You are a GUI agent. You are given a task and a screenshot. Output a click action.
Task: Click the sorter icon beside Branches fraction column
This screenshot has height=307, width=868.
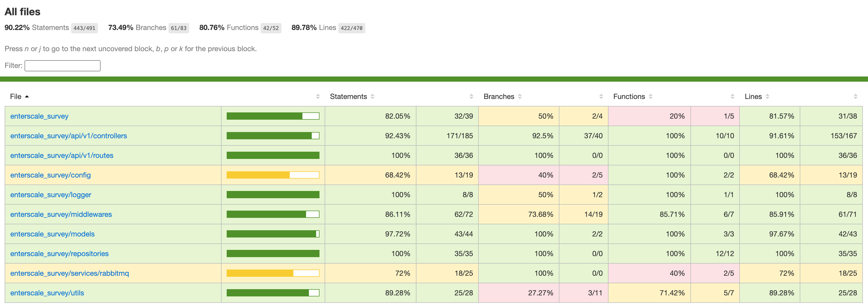pyautogui.click(x=601, y=96)
